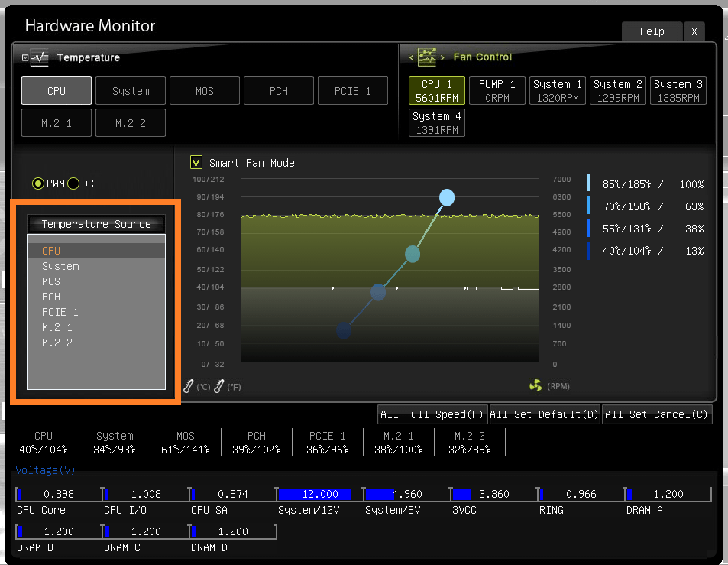Click the System/5V voltage bar

[406, 494]
